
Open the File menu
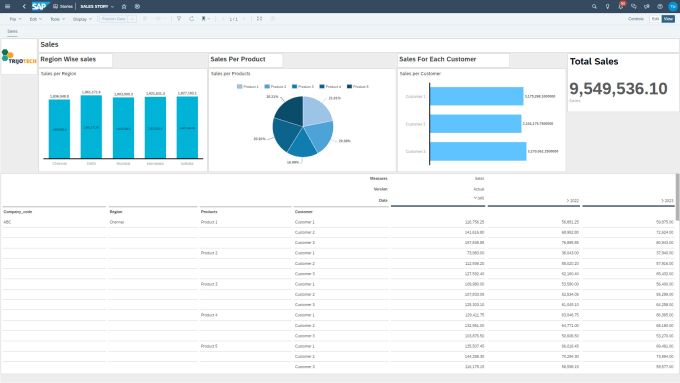tap(15, 19)
